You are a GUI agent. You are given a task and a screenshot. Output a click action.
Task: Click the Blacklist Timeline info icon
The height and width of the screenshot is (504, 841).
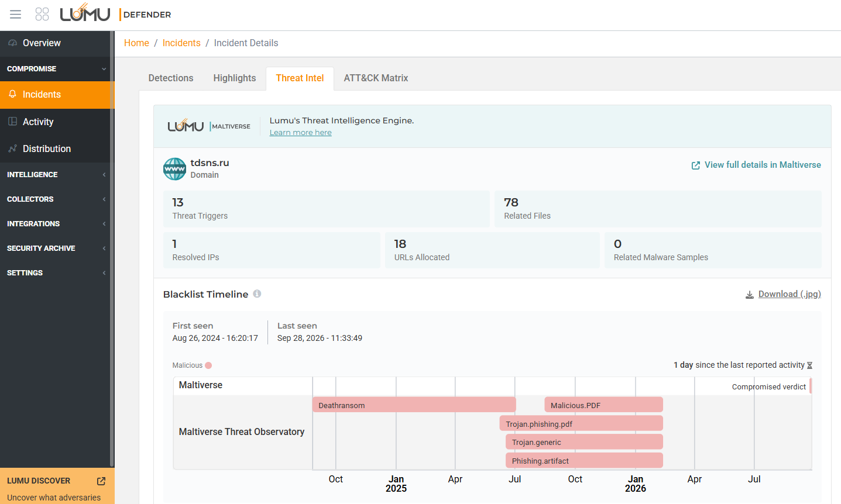click(257, 294)
